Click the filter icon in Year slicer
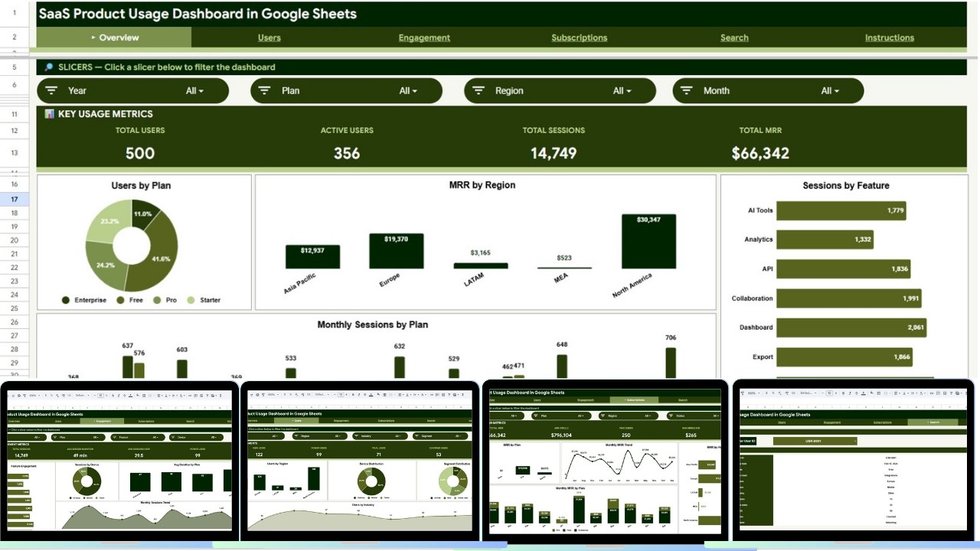Viewport: 980px width, 551px height. coord(51,90)
